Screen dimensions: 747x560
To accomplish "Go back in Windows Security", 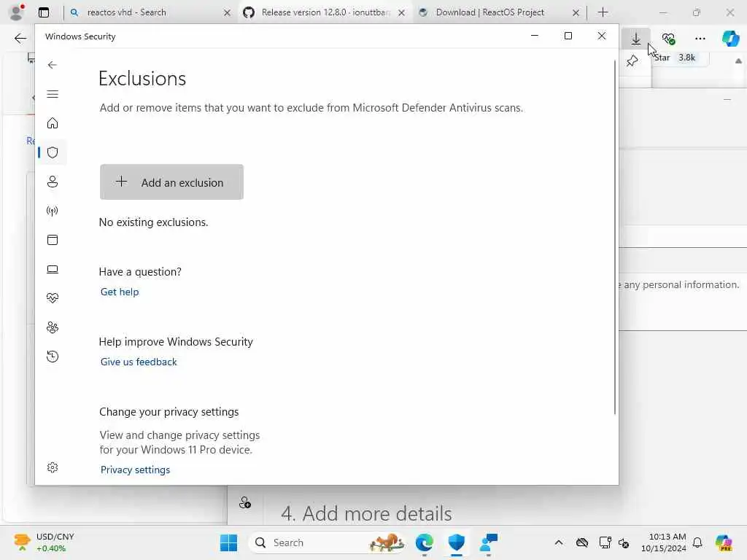I will pyautogui.click(x=53, y=65).
